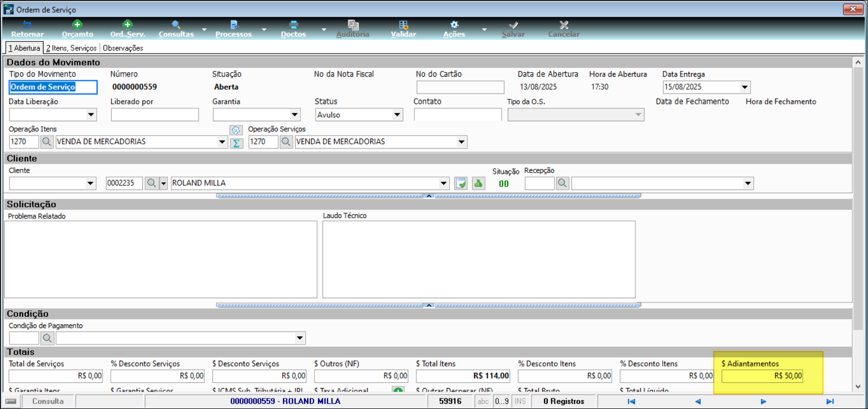Screen dimensions: 868x409
Task: Click search icon next to Operação Itens
Action: [x=47, y=142]
